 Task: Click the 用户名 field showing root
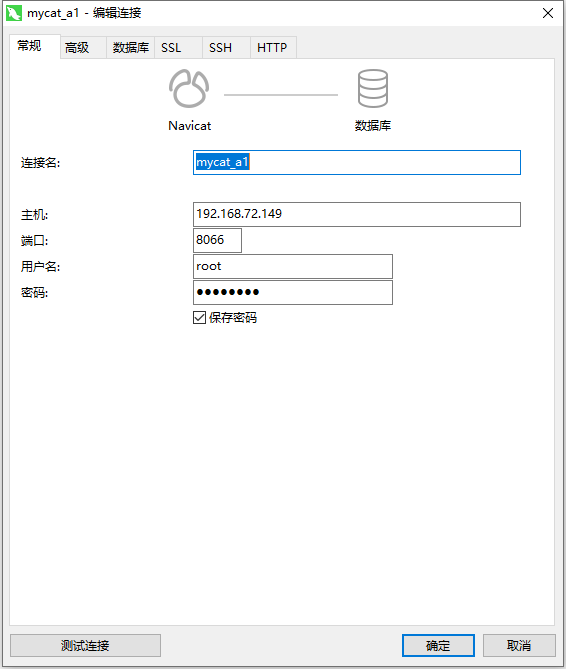293,267
